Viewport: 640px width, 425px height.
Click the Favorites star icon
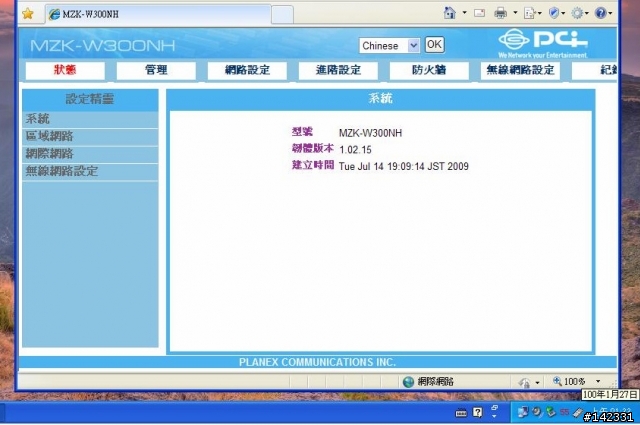tap(28, 14)
